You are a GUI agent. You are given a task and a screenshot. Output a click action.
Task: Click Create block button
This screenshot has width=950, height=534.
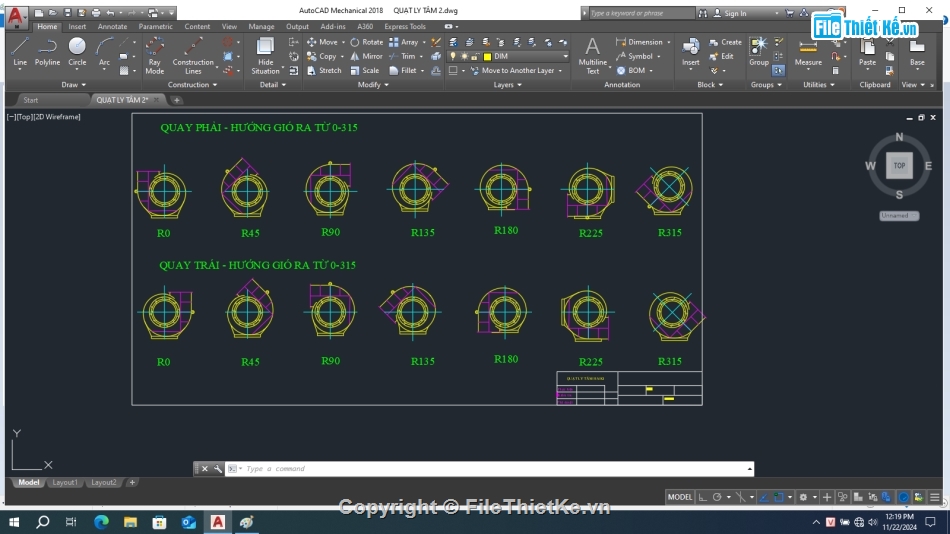[x=725, y=42]
